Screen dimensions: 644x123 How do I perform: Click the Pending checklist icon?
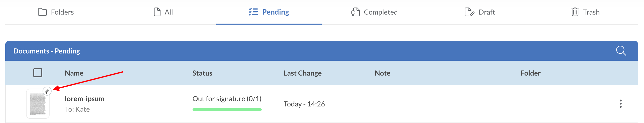[253, 12]
